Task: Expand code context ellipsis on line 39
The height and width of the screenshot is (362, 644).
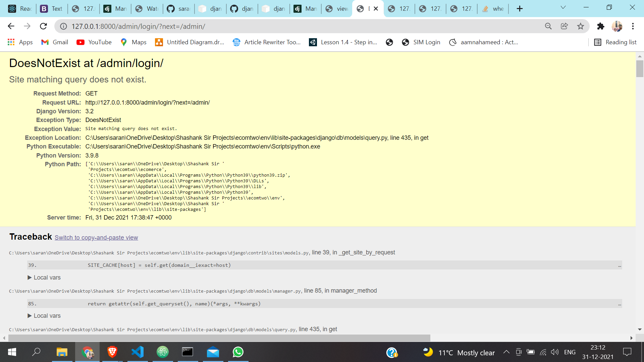Action: (x=620, y=265)
